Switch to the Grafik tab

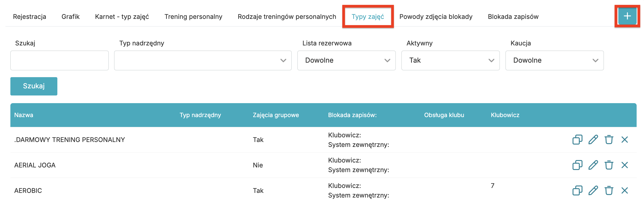pos(70,17)
